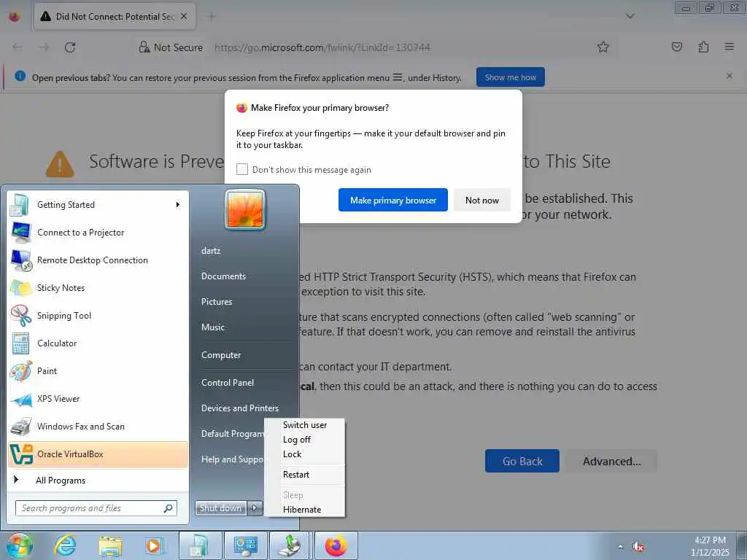Check Don't show this message again
Viewport: 747px width, 560px height.
[242, 169]
